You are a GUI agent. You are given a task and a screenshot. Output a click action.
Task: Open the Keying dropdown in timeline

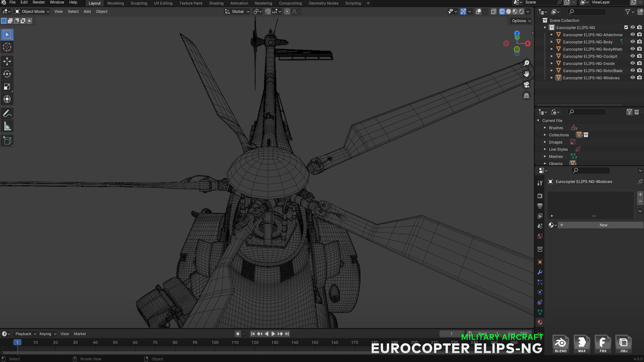(x=47, y=334)
